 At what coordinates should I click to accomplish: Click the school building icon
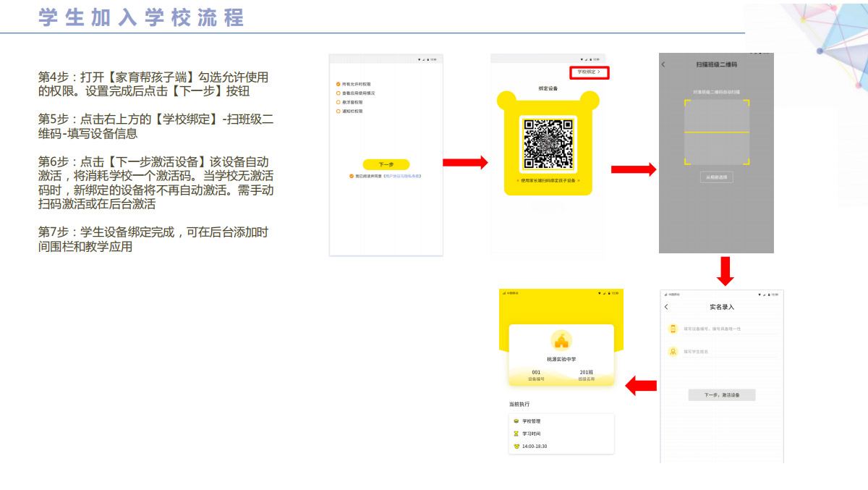pos(561,340)
